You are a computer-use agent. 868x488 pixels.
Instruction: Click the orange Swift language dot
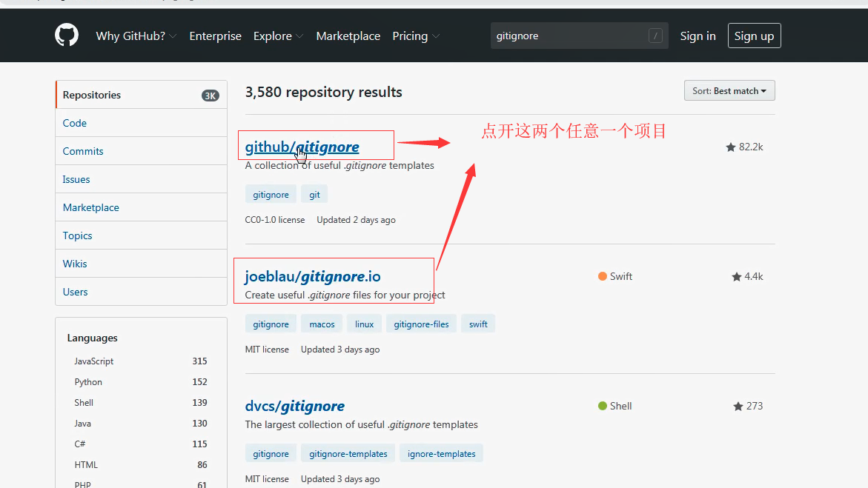[x=603, y=276]
